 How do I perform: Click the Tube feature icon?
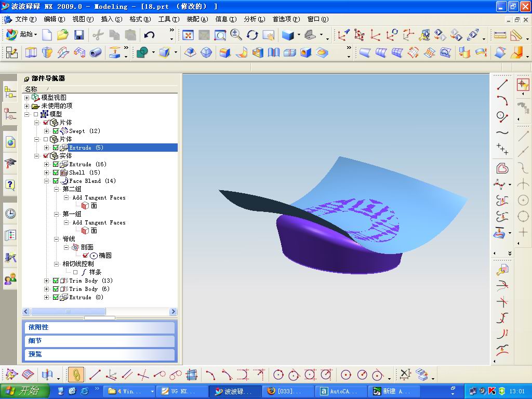(x=96, y=52)
